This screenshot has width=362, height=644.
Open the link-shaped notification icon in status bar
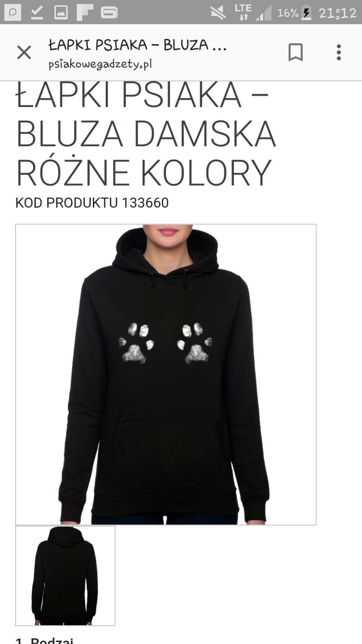[109, 13]
